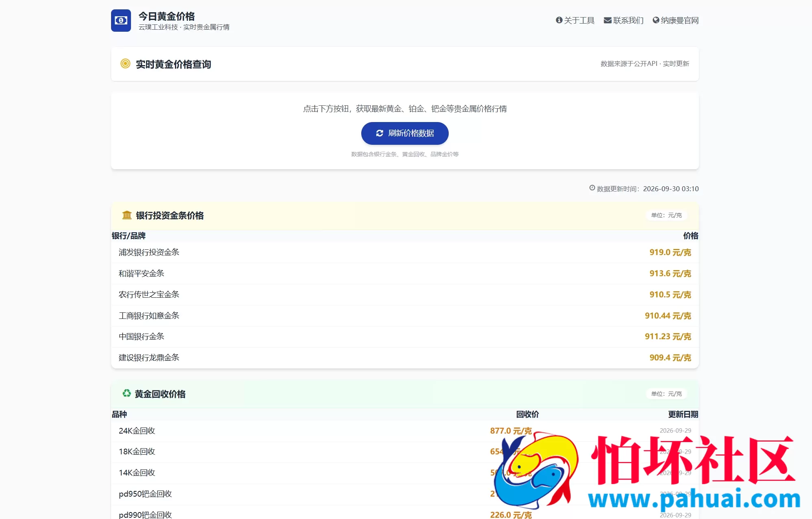The image size is (812, 519).
Task: Click the 2026-09-30 03:10 update time
Action: pyautogui.click(x=671, y=189)
